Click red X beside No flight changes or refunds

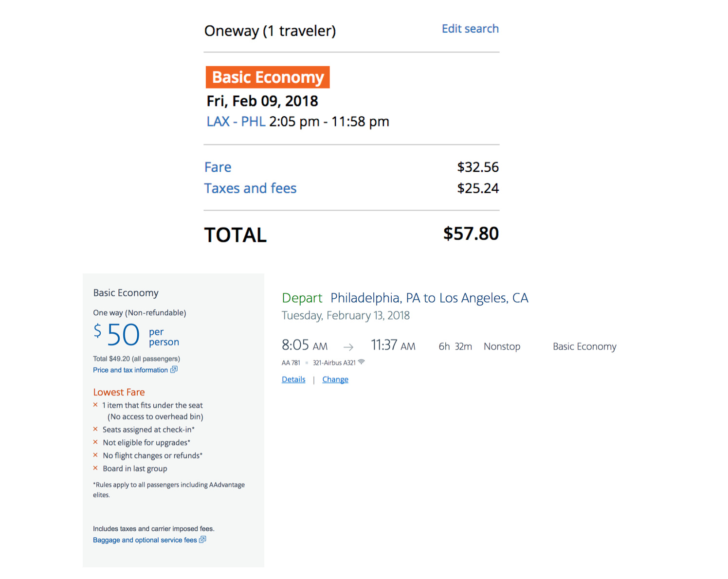point(95,455)
